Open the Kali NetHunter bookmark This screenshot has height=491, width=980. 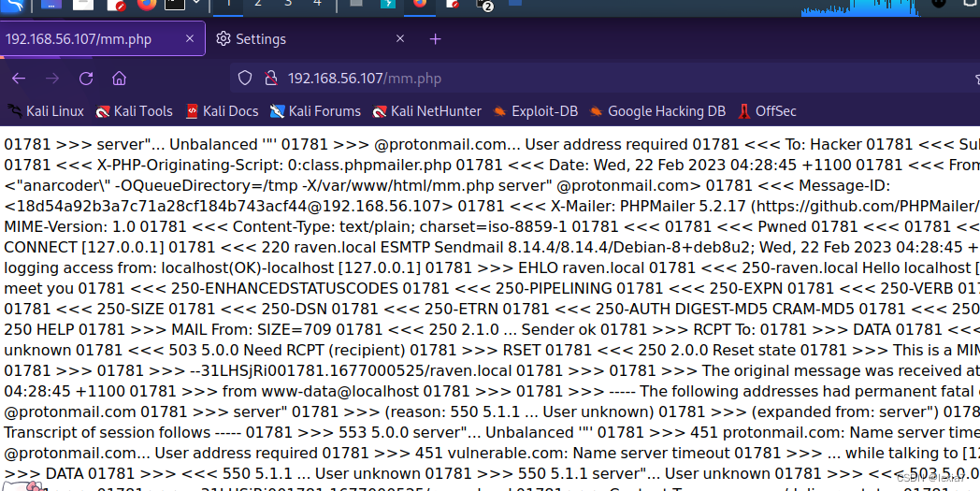[x=426, y=111]
